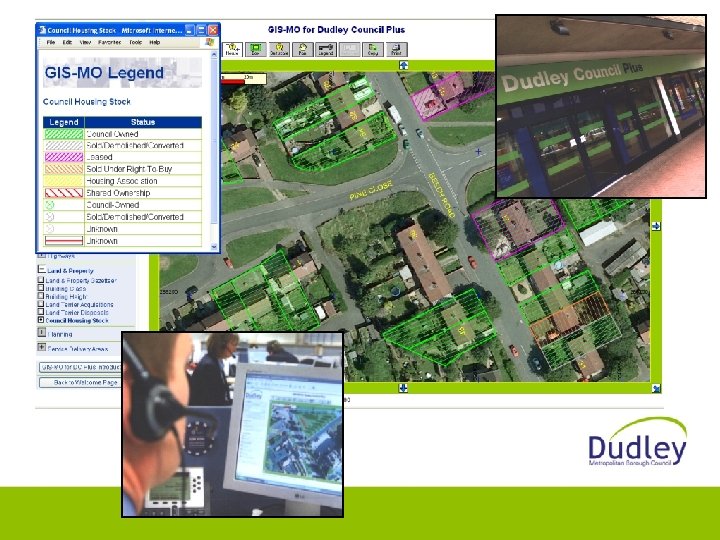Click the 'Housing Association' legend row
The height and width of the screenshot is (540, 720).
(x=123, y=181)
